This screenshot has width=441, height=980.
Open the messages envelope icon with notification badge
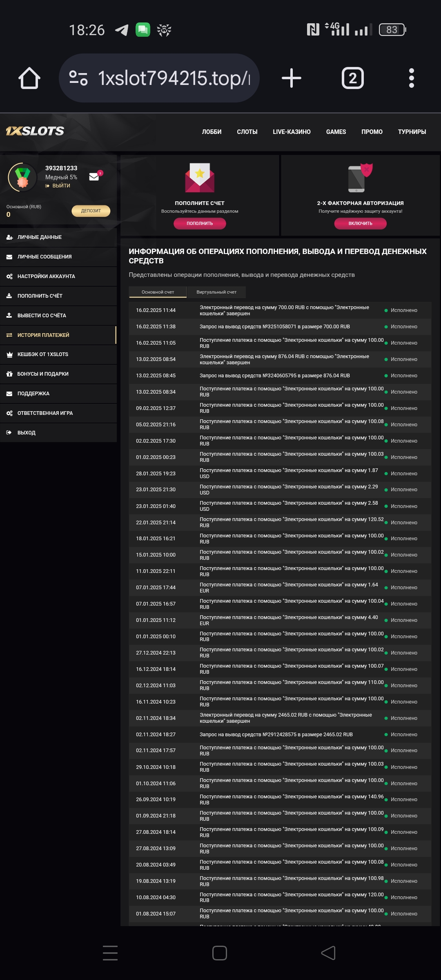94,176
